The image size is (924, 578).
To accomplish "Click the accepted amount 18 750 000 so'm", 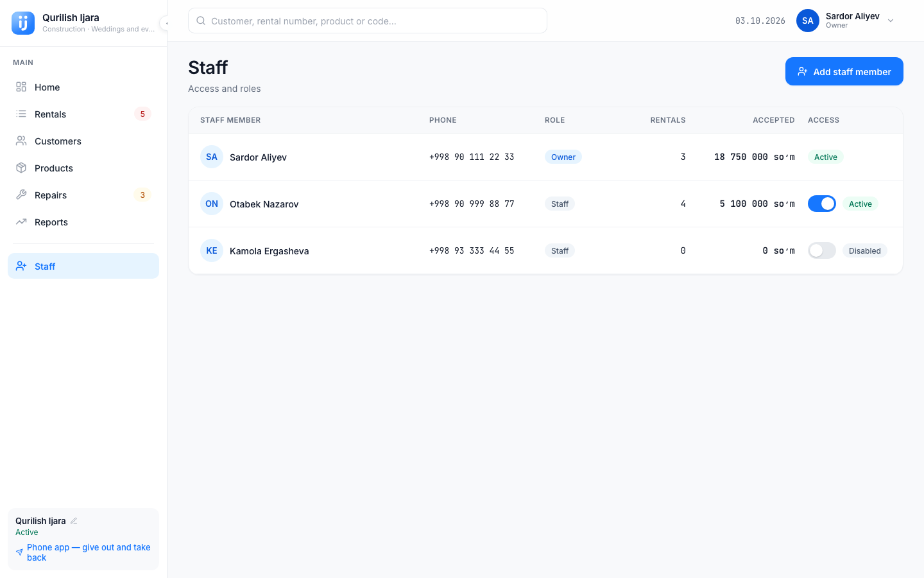I will [x=755, y=157].
